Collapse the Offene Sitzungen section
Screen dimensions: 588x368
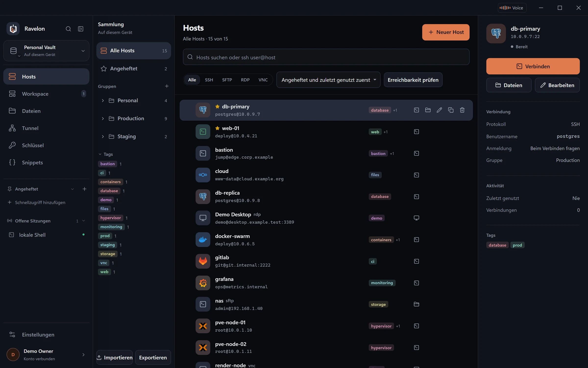click(84, 221)
